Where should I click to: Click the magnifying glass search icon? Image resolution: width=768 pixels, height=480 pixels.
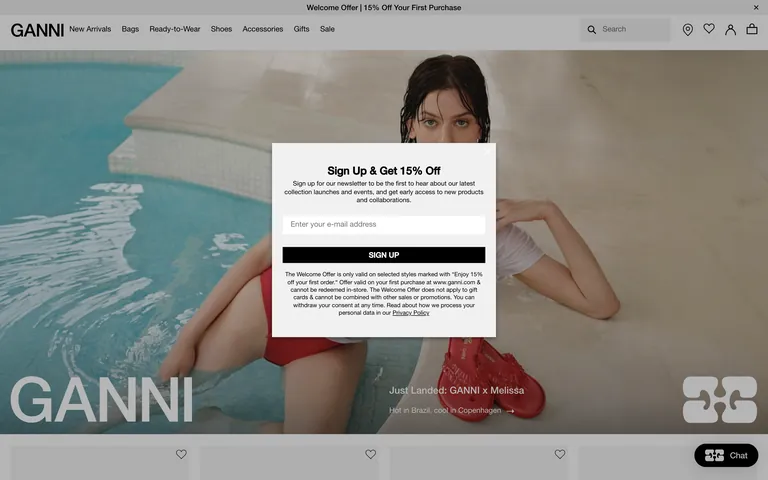point(592,29)
